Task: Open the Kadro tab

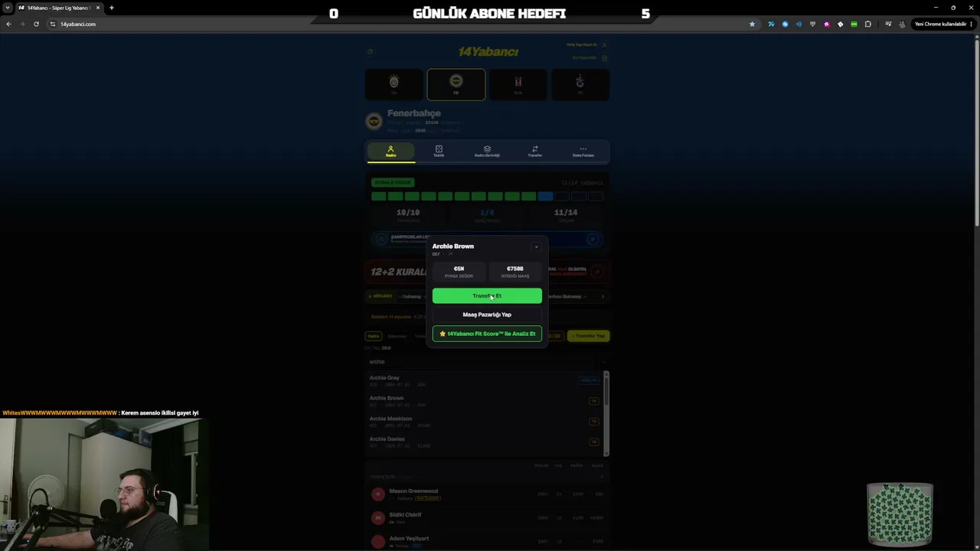Action: 390,152
